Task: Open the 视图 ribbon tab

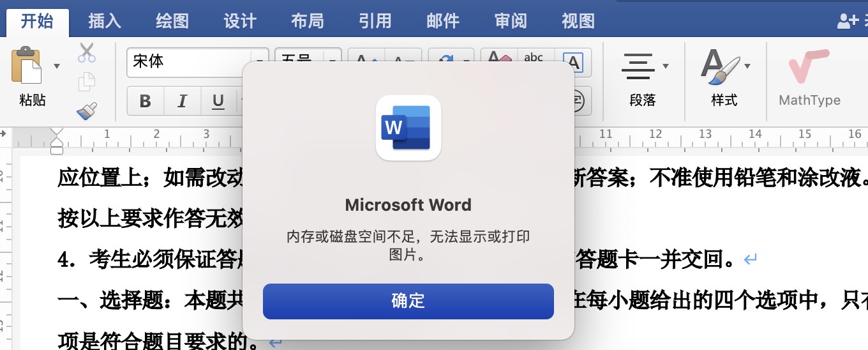Action: click(578, 21)
